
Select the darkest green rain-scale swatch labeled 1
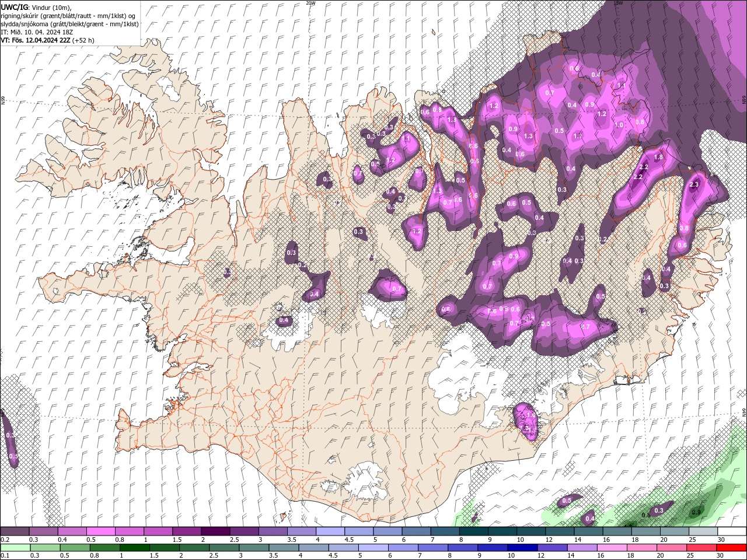click(x=134, y=548)
